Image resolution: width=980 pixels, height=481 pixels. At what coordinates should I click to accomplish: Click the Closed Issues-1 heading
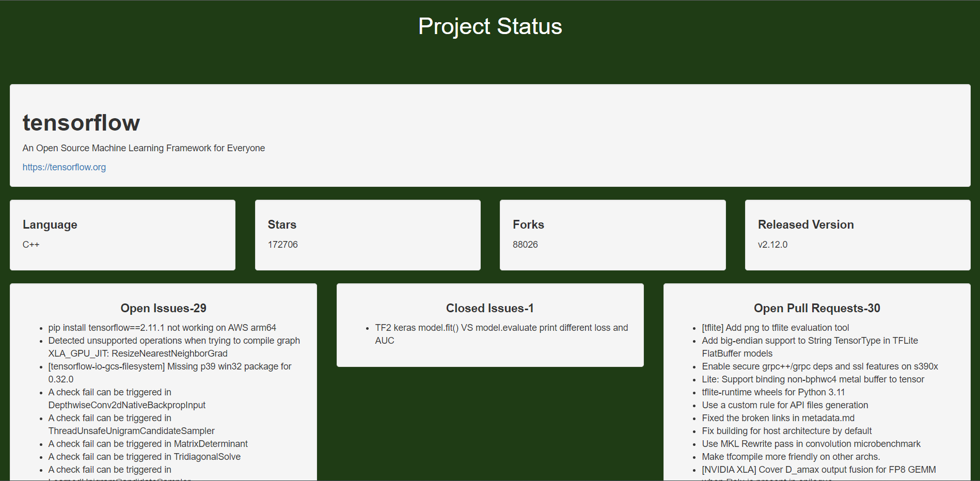coord(490,308)
